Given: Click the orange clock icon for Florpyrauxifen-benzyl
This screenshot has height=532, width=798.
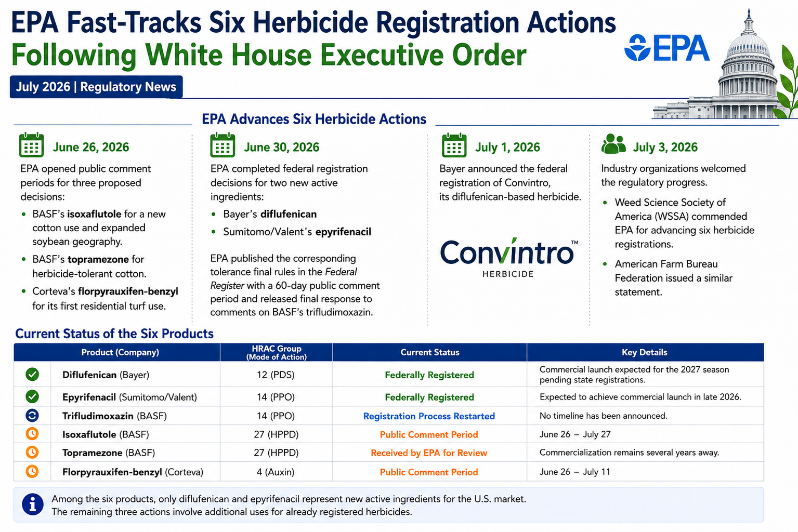Looking at the screenshot, I should 32,472.
